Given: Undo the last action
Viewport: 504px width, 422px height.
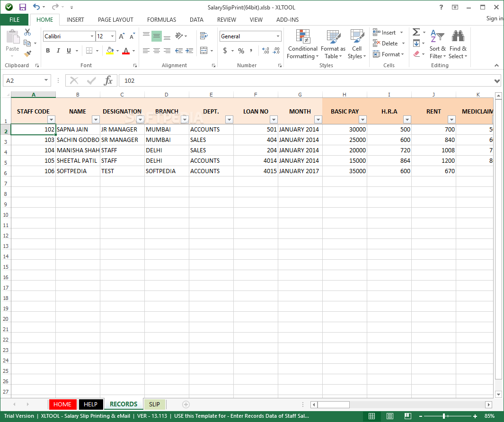Looking at the screenshot, I should click(36, 7).
